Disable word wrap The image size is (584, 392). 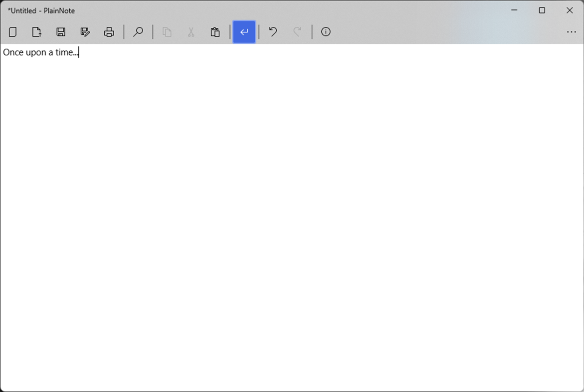click(244, 31)
